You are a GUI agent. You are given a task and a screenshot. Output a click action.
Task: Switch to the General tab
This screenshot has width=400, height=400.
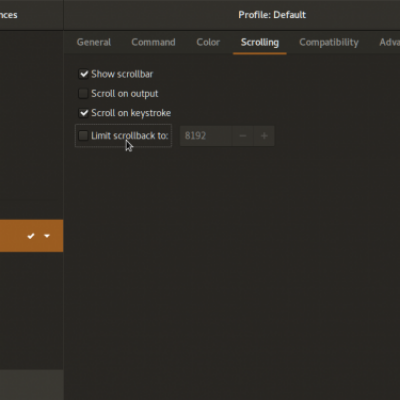(94, 42)
